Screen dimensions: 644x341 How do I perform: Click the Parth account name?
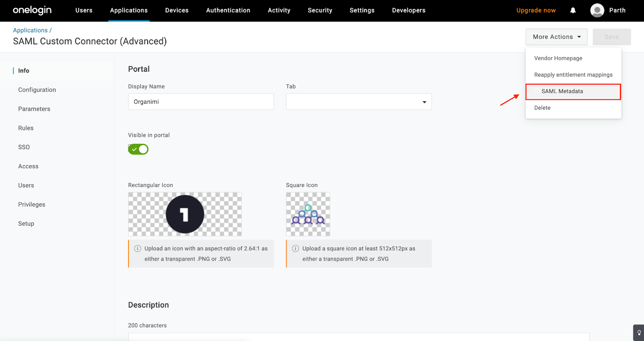click(617, 10)
